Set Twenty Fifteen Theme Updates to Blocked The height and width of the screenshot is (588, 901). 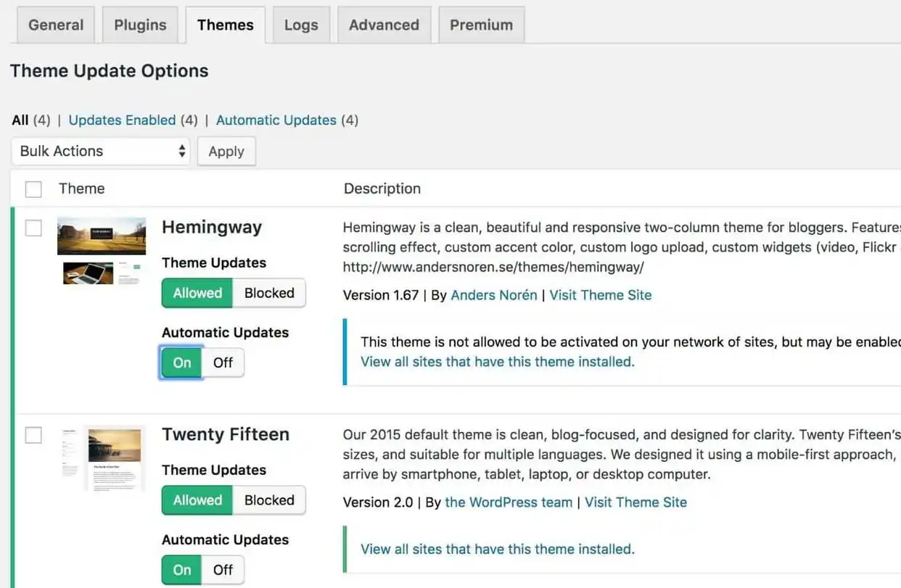(269, 500)
